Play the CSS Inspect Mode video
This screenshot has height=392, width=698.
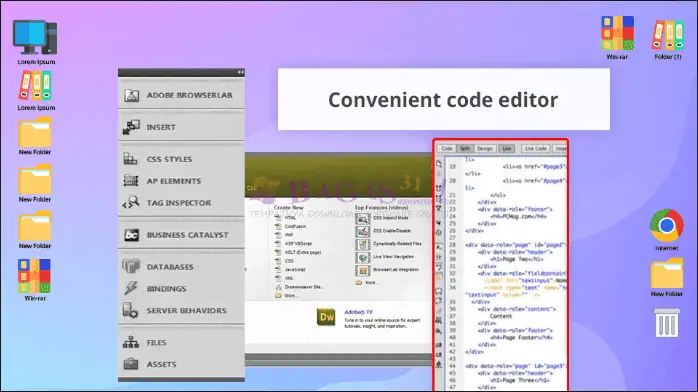click(382, 218)
